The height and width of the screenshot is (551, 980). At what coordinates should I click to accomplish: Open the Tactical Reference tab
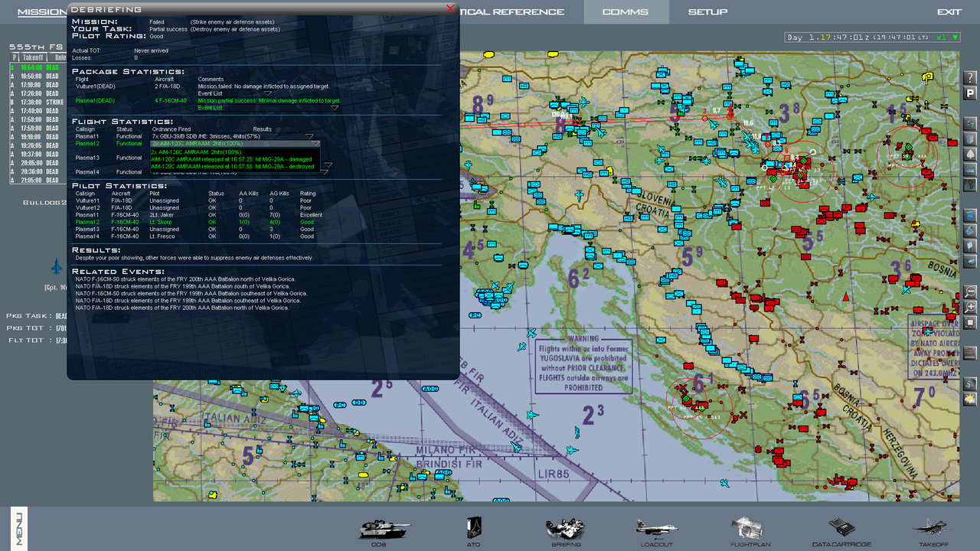512,11
